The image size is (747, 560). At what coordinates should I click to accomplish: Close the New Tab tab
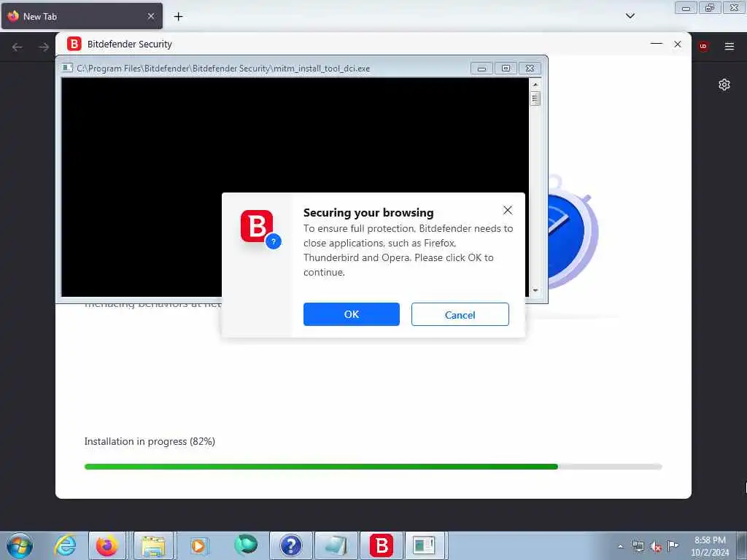151,16
